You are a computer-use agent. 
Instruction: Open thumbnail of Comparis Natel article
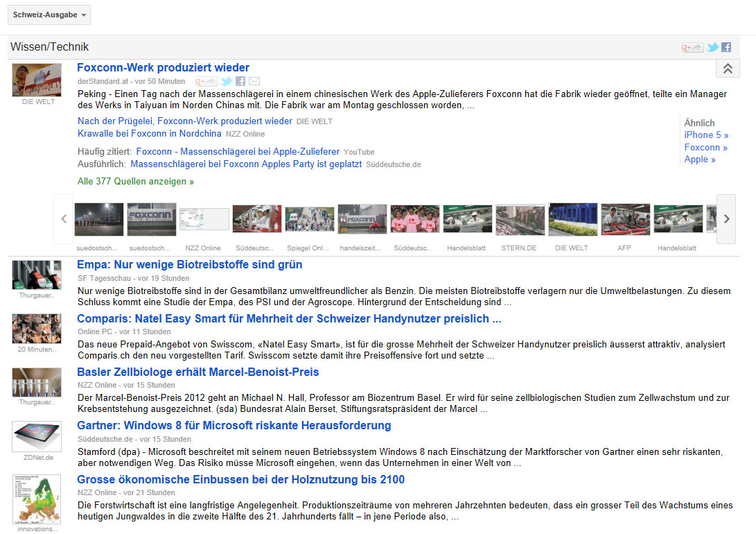click(x=37, y=329)
